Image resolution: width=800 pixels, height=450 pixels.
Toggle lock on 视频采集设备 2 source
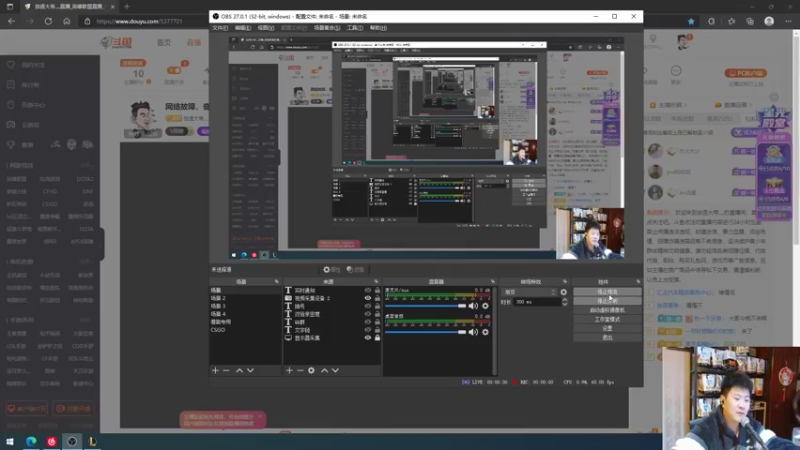tap(378, 298)
